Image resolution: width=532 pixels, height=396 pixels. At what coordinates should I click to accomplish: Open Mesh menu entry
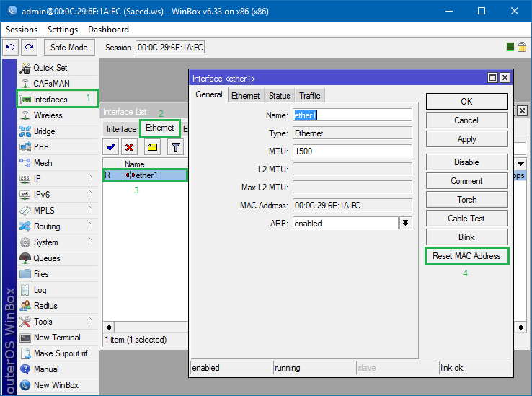point(58,163)
